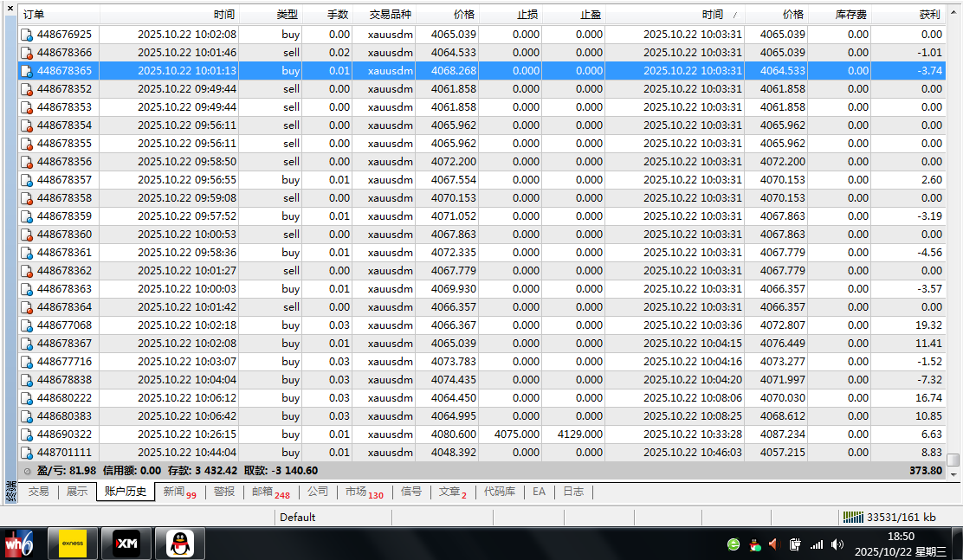Close the terminal panel with the X button

tap(9, 7)
